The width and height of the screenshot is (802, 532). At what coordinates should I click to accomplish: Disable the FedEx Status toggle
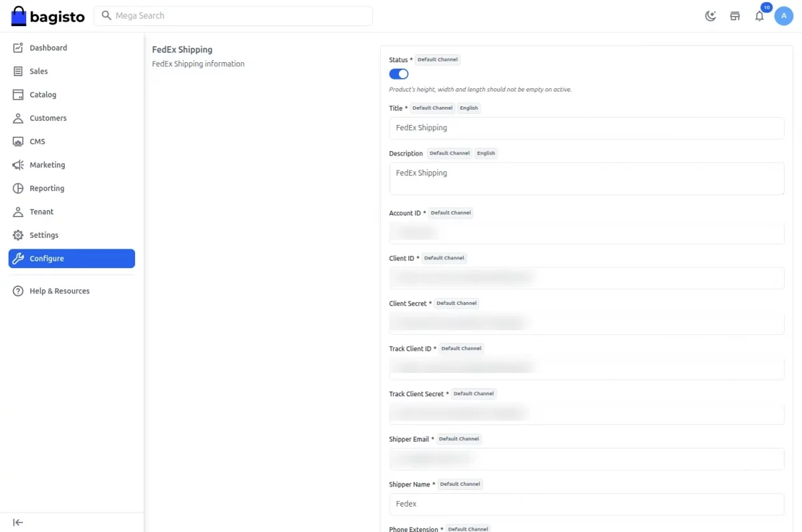click(x=399, y=74)
